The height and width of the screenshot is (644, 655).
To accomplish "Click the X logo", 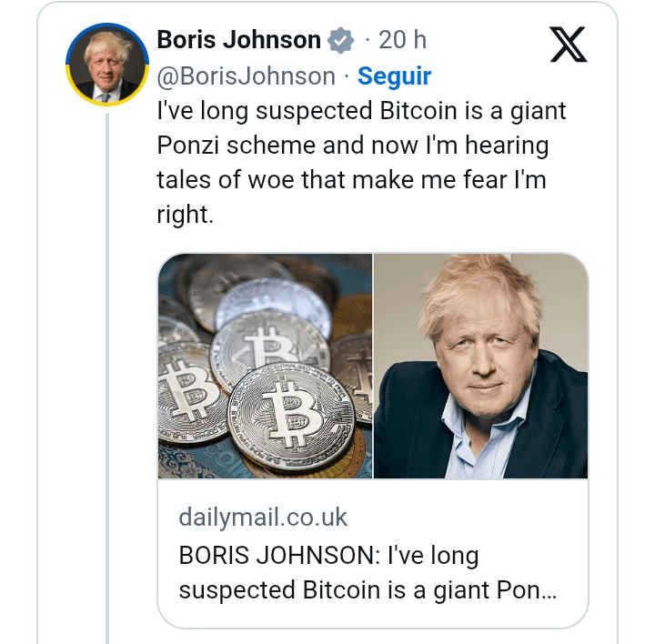I will pyautogui.click(x=569, y=44).
